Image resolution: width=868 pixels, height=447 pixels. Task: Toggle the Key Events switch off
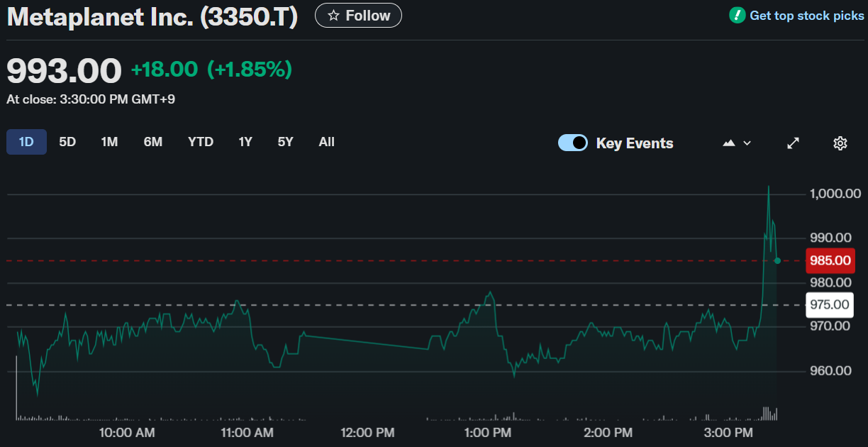(573, 143)
